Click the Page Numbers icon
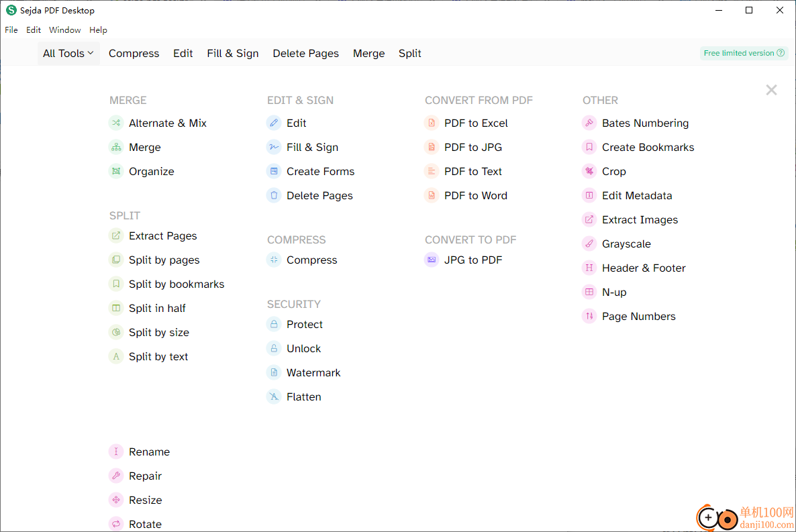This screenshot has width=796, height=532. 589,316
